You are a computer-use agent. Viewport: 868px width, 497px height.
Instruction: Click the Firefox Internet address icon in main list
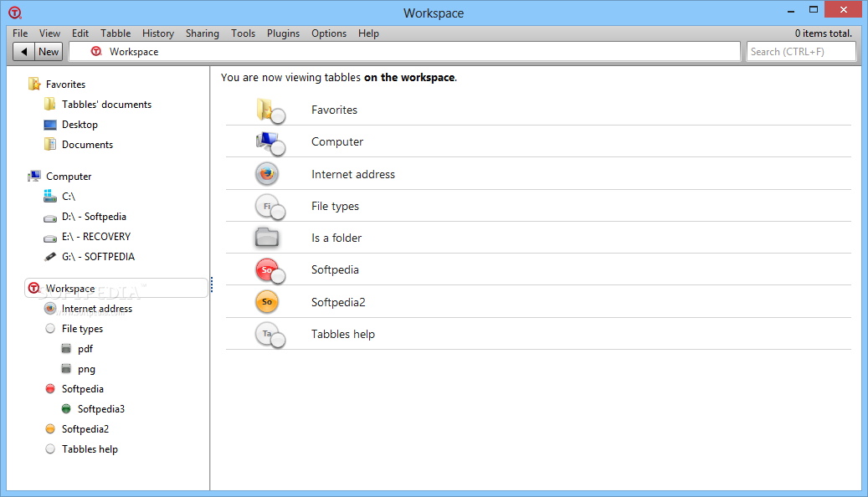(267, 174)
